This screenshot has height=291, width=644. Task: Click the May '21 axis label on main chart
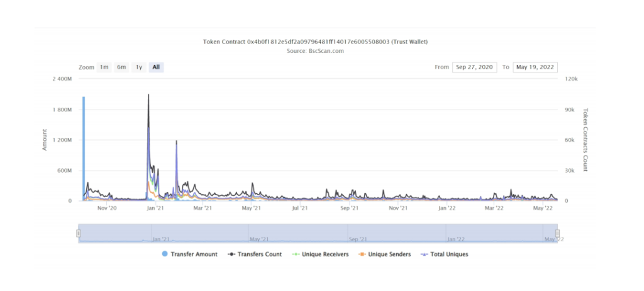tap(252, 208)
